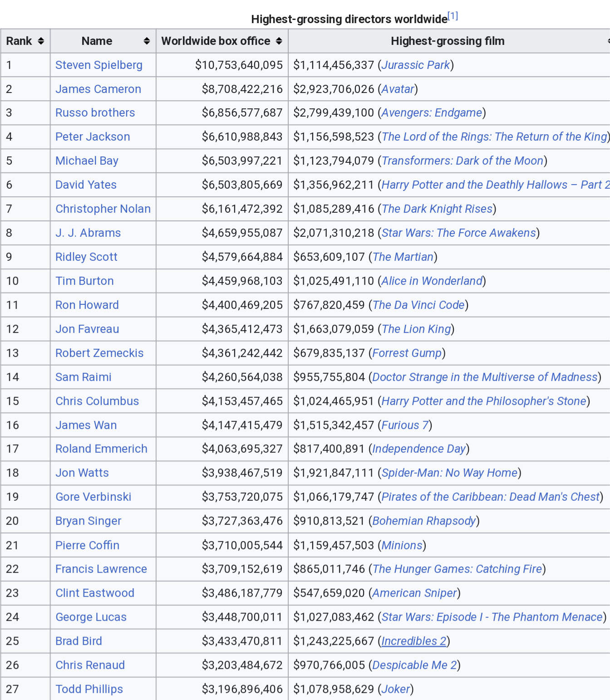Open Minions film link
The width and height of the screenshot is (610, 700).
(x=402, y=546)
